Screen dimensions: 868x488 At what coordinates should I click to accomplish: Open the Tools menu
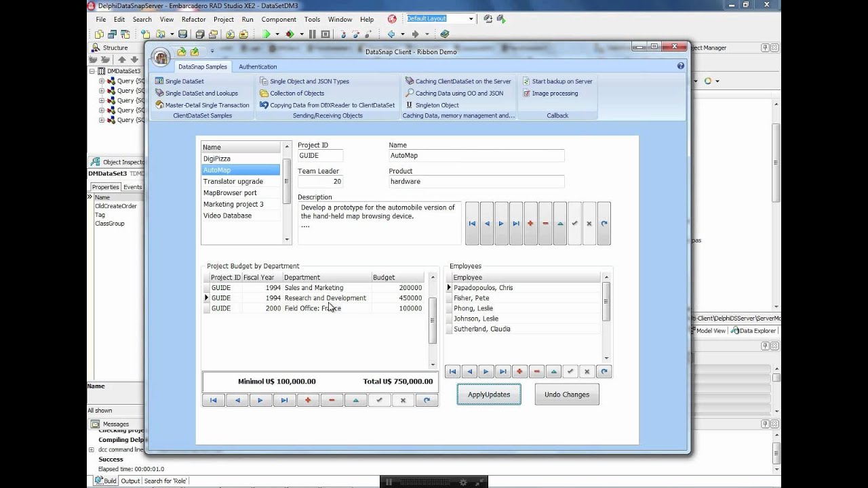pyautogui.click(x=312, y=20)
